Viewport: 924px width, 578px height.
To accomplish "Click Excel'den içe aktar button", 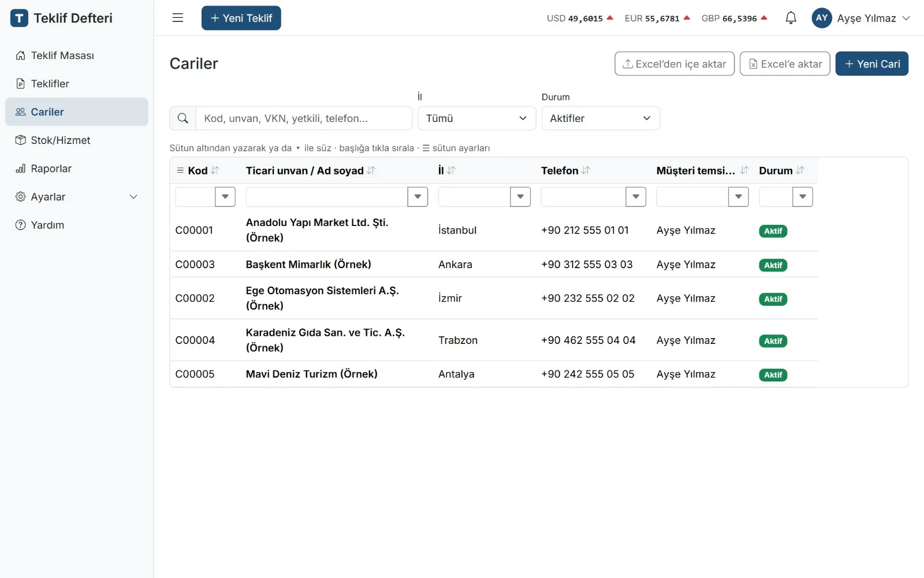I will pos(675,64).
